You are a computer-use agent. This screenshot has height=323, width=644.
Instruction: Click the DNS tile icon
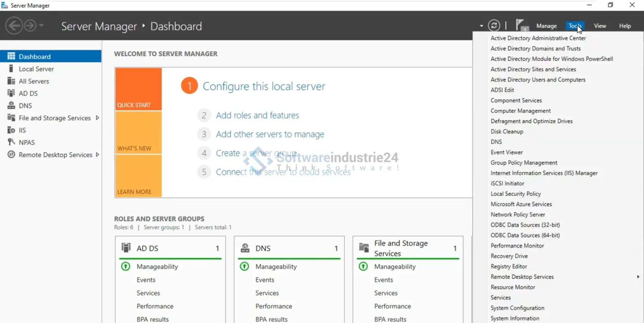[245, 248]
